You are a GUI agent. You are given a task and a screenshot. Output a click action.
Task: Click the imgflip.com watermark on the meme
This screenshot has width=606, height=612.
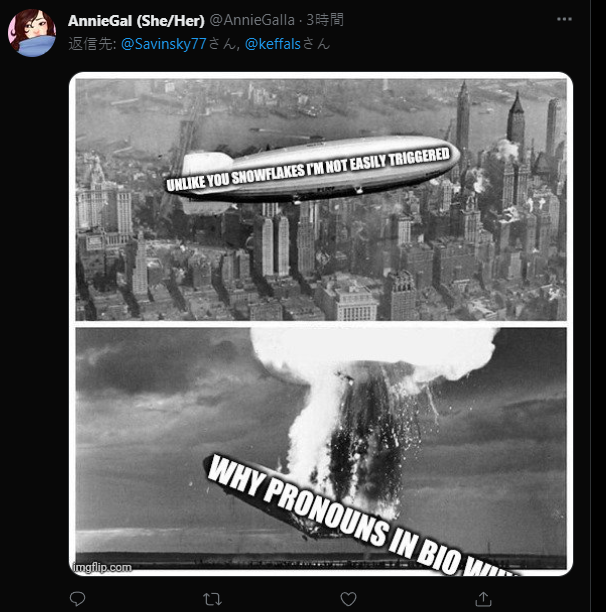point(102,567)
